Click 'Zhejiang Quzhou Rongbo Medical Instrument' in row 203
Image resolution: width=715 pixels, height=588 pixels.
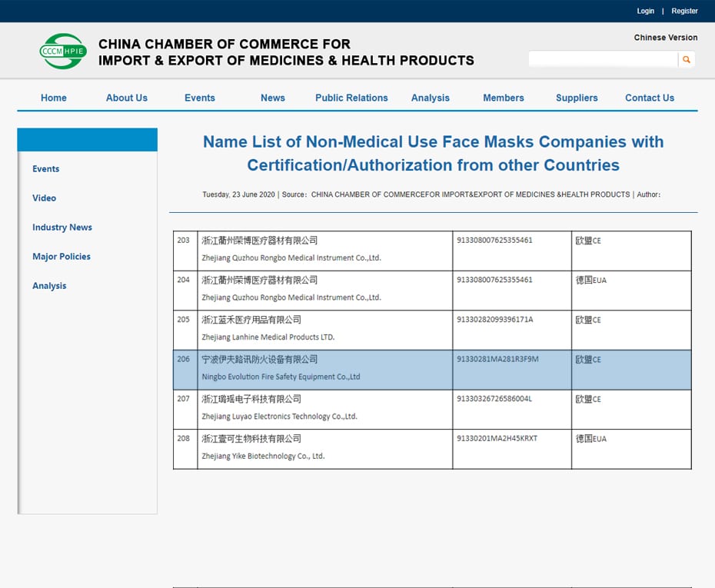(x=291, y=257)
